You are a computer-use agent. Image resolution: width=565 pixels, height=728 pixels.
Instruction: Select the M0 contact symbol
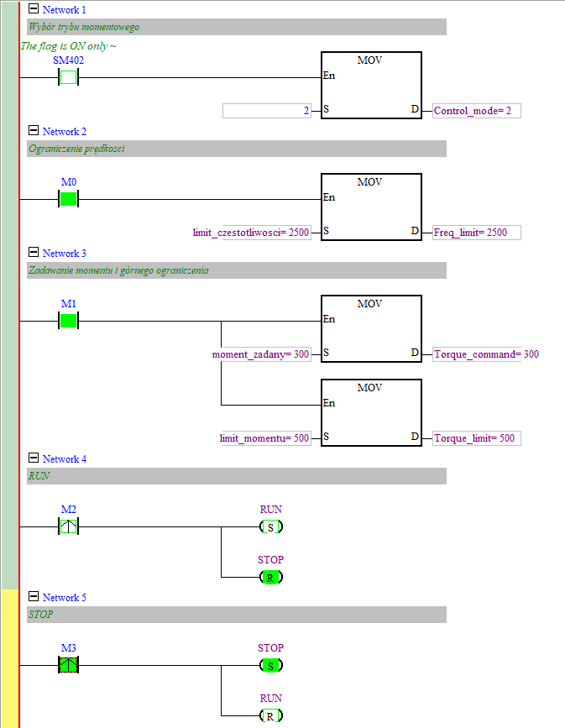coord(68,200)
